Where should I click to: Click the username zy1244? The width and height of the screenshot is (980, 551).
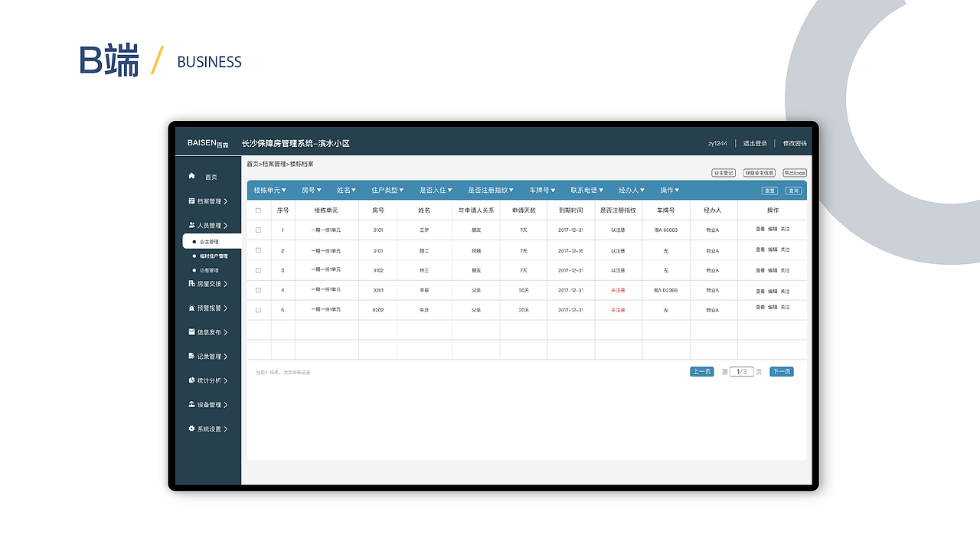717,143
